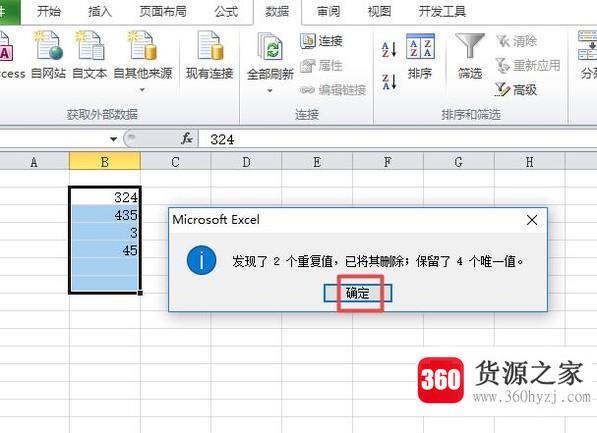Click the Access import icon
Screen dimensions: 597x433
coord(6,46)
